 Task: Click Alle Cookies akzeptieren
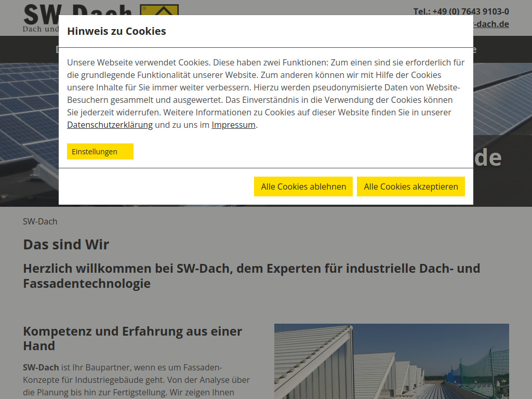[x=410, y=186]
